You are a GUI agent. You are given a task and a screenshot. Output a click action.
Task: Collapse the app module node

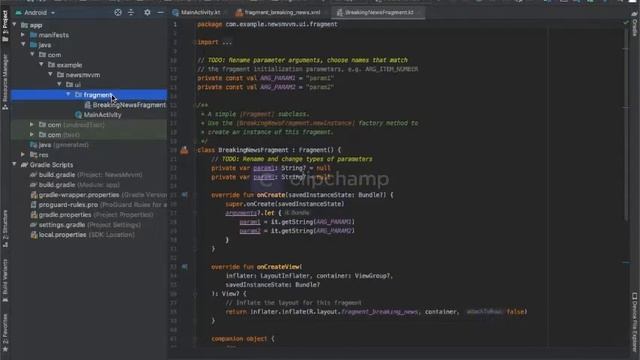15,25
